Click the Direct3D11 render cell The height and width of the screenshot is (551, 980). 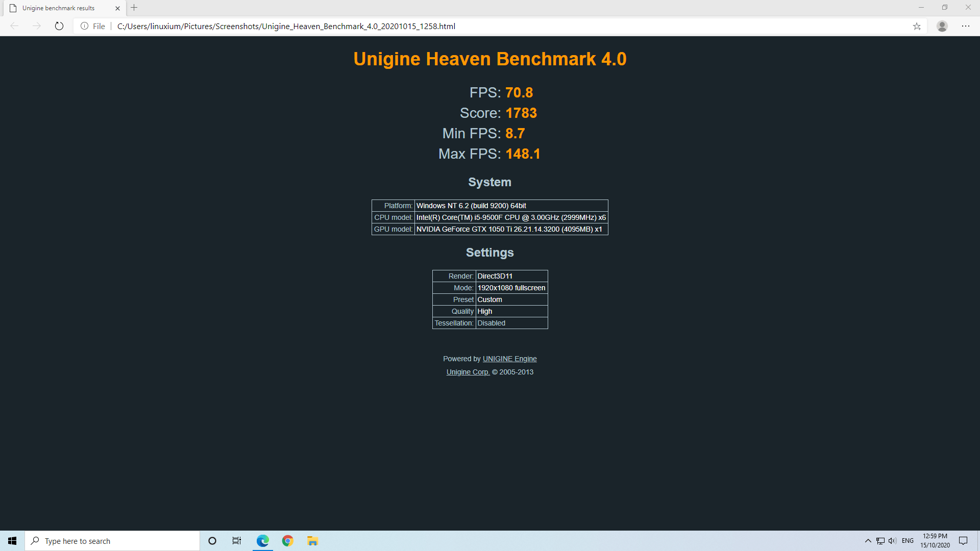point(511,276)
